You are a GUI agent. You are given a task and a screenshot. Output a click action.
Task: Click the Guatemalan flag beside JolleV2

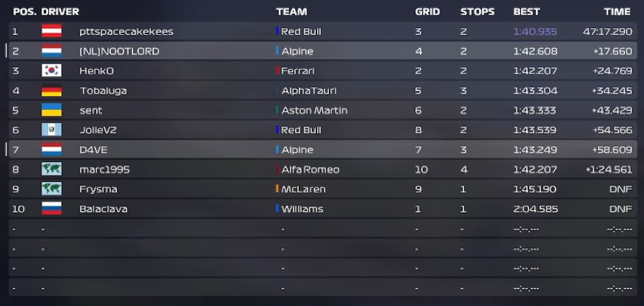[x=51, y=130]
